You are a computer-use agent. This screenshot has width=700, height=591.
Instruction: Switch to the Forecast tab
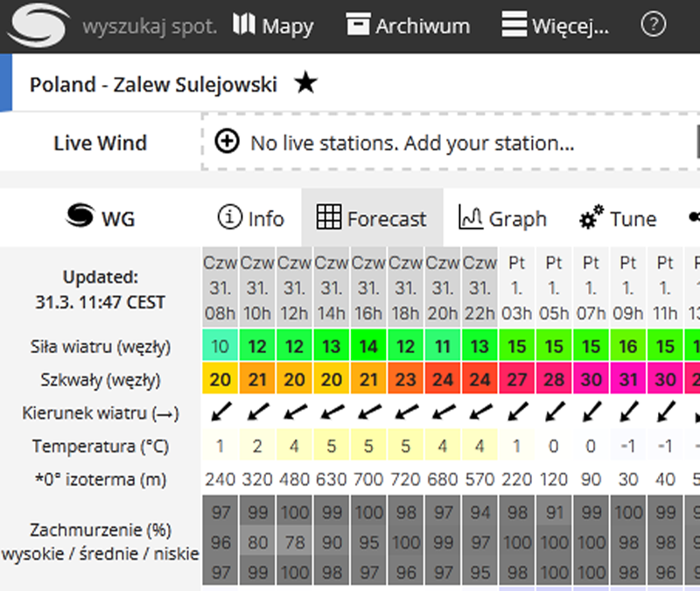pos(372,217)
